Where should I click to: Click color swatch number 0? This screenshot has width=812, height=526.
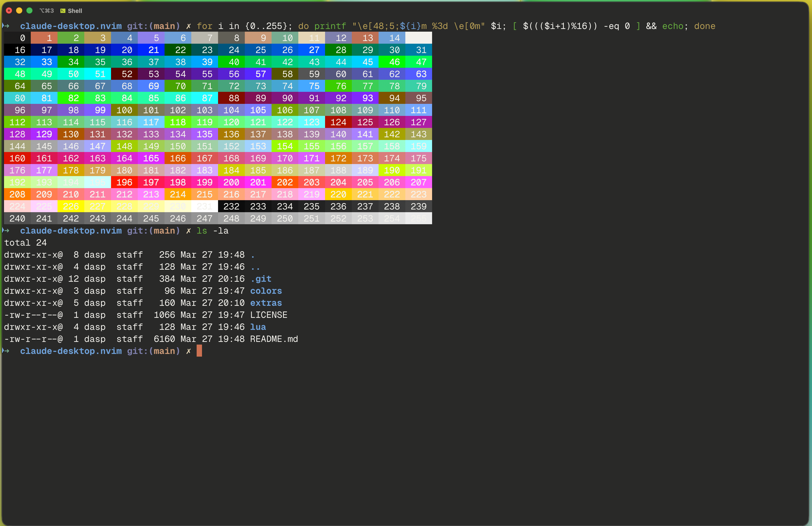pyautogui.click(x=17, y=38)
